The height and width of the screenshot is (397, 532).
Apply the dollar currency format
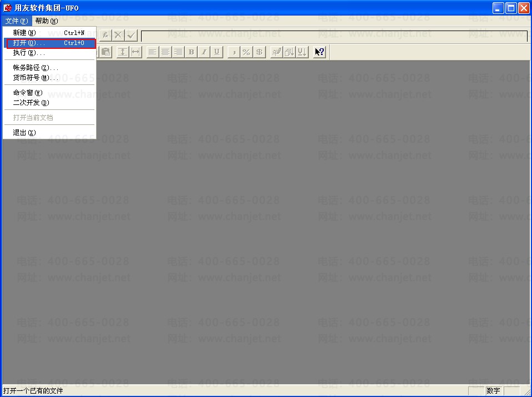259,52
